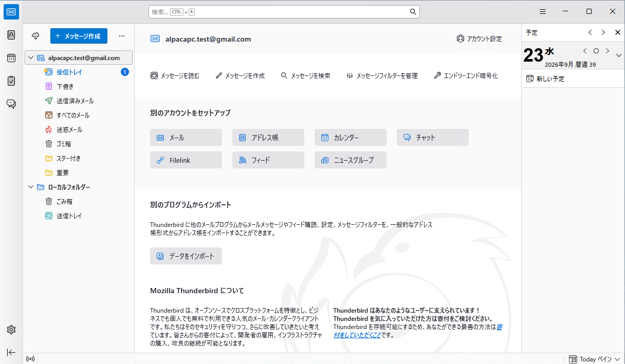Select the 受信トレイ folder

pos(79,72)
